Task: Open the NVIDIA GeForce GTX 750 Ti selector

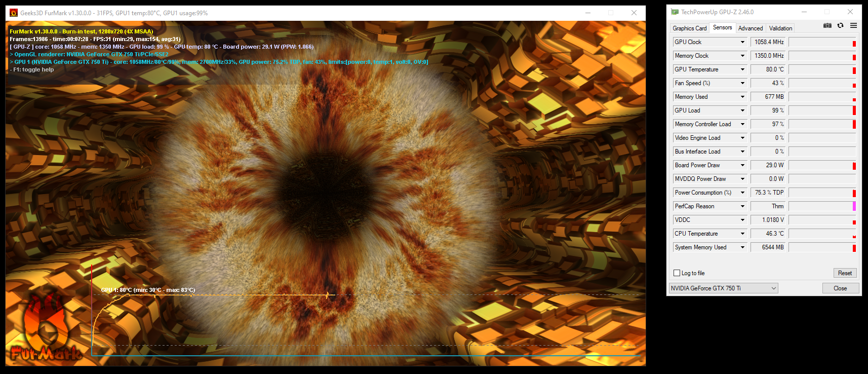Action: click(724, 288)
